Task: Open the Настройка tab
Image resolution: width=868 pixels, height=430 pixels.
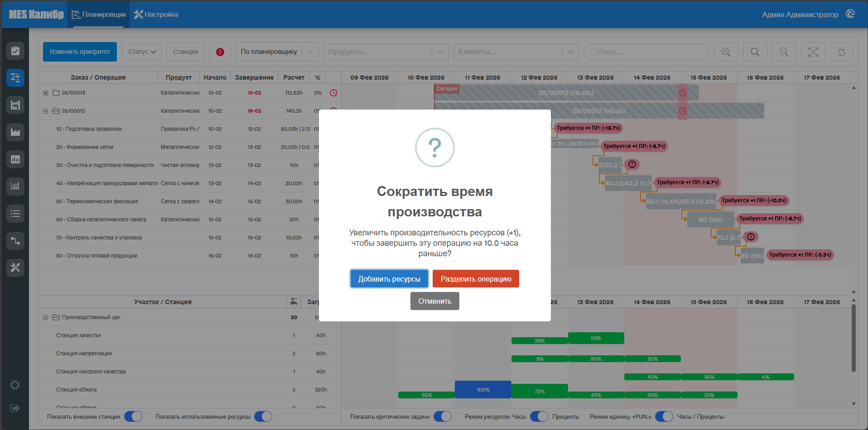Action: click(156, 14)
